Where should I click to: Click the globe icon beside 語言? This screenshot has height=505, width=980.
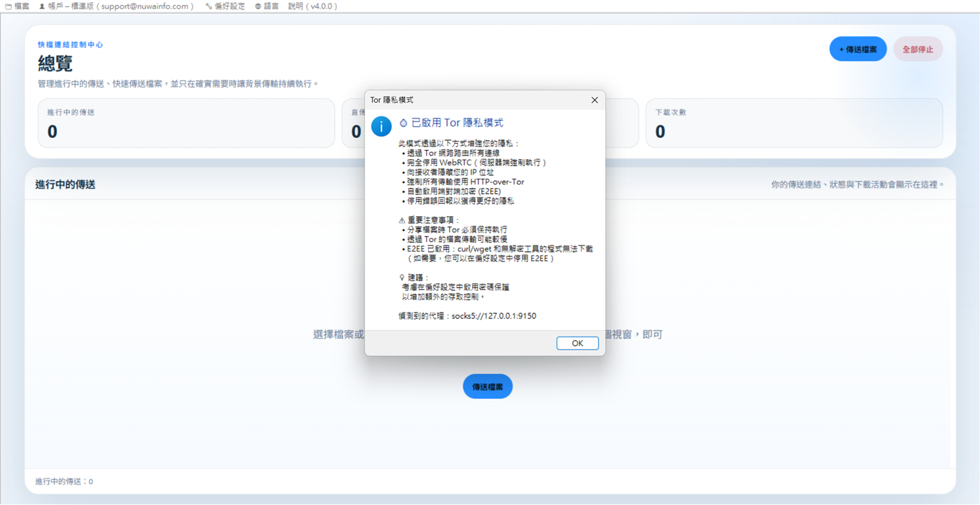[258, 6]
